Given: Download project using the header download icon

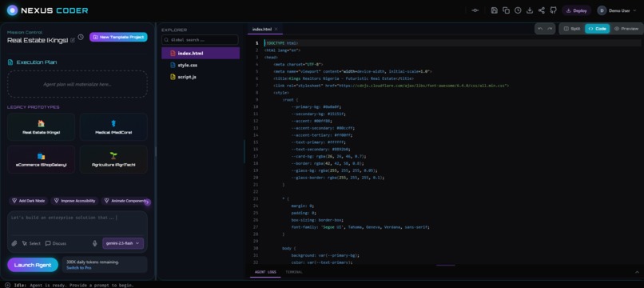Looking at the screenshot, I should click(x=530, y=10).
